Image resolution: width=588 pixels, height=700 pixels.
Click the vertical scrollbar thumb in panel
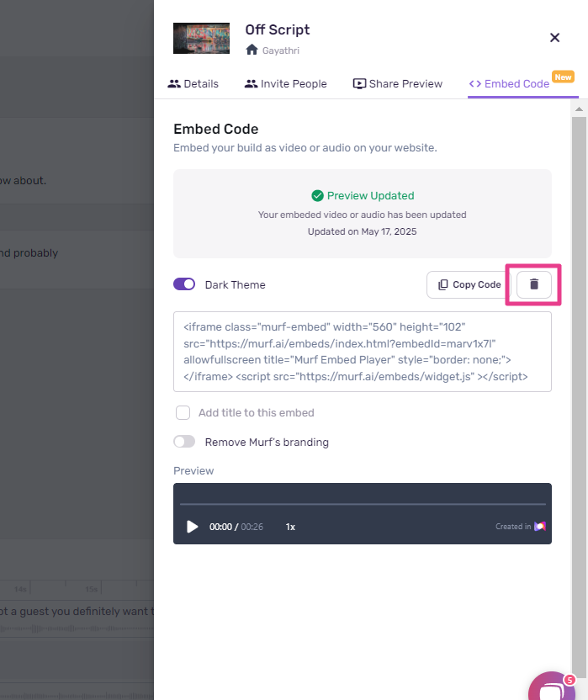pyautogui.click(x=579, y=397)
